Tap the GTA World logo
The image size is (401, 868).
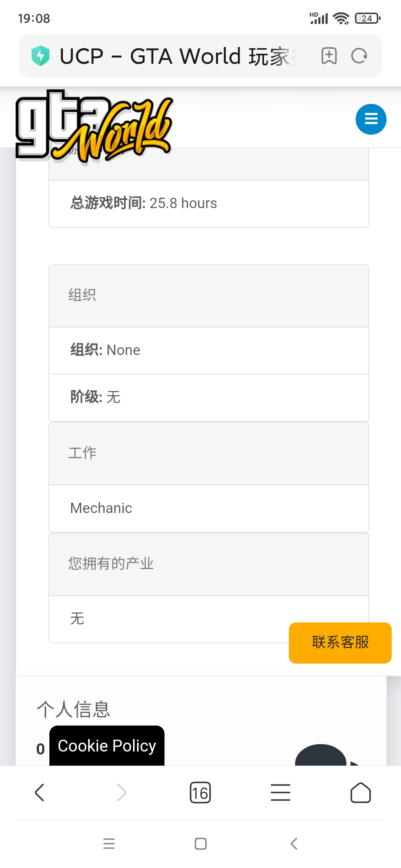point(94,126)
